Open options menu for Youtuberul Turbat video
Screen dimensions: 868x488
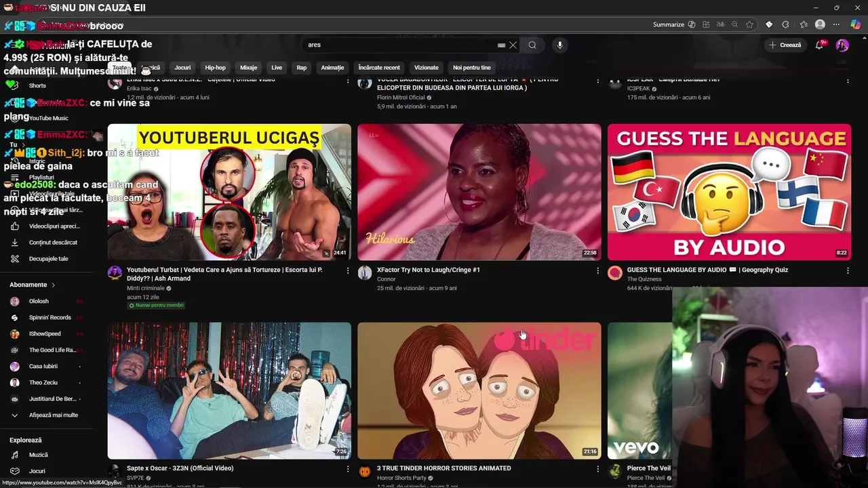[x=348, y=270]
